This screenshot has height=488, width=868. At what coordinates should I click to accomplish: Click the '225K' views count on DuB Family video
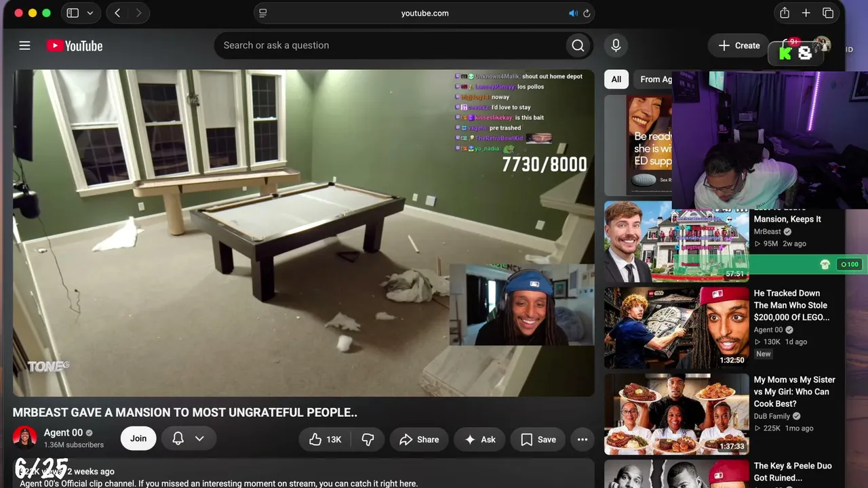click(772, 428)
